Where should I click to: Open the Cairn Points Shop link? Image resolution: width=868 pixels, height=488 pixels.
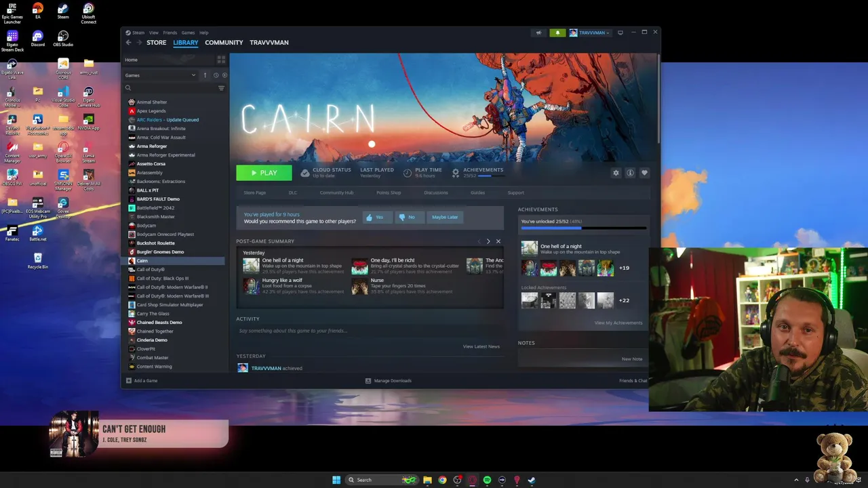[x=389, y=192]
